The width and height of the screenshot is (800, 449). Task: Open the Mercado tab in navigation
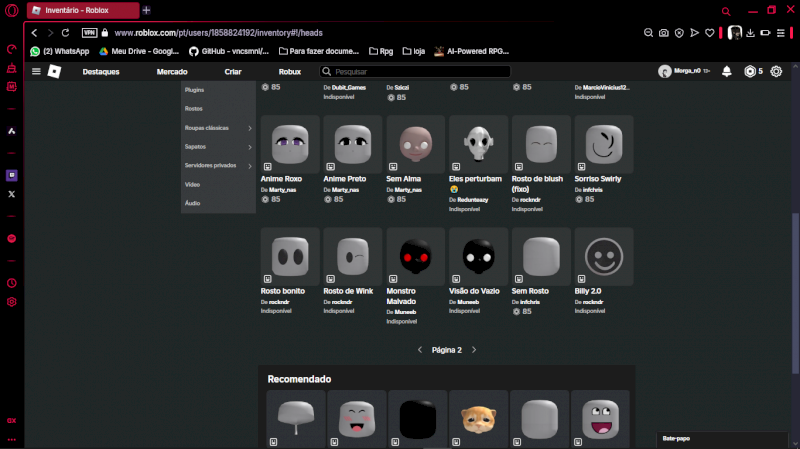pyautogui.click(x=172, y=72)
